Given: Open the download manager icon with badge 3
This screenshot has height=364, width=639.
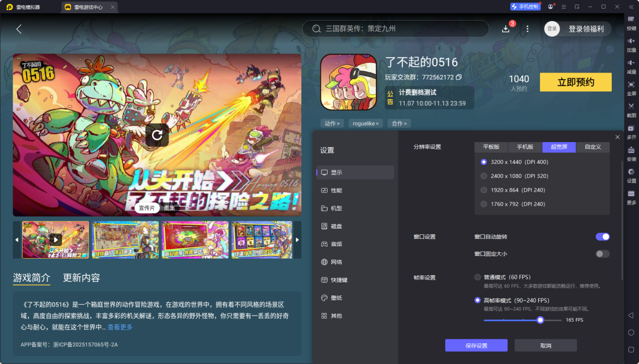Looking at the screenshot, I should 505,29.
